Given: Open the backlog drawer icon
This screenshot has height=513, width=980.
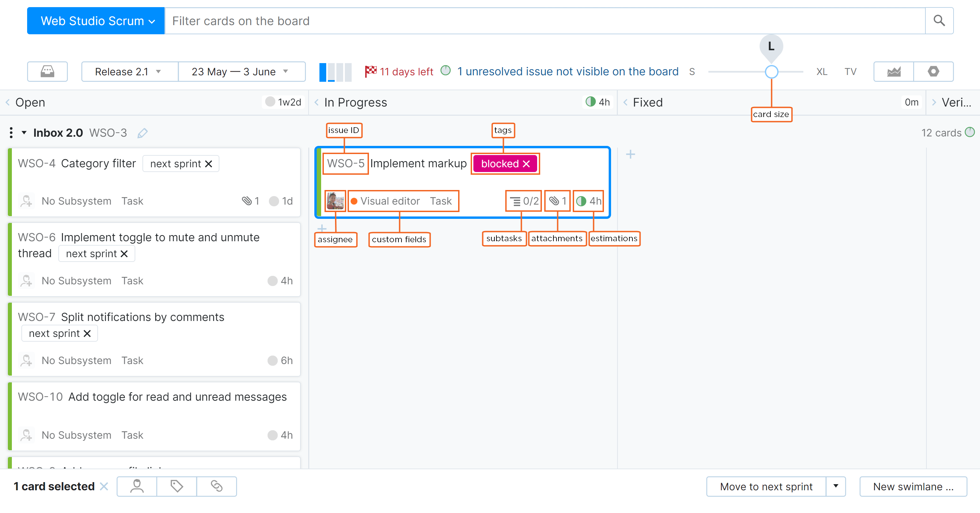Looking at the screenshot, I should point(47,71).
